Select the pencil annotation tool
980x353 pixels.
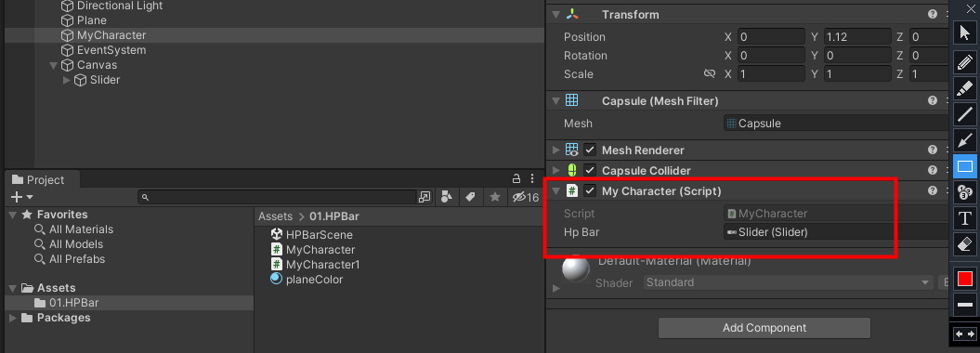pyautogui.click(x=965, y=62)
